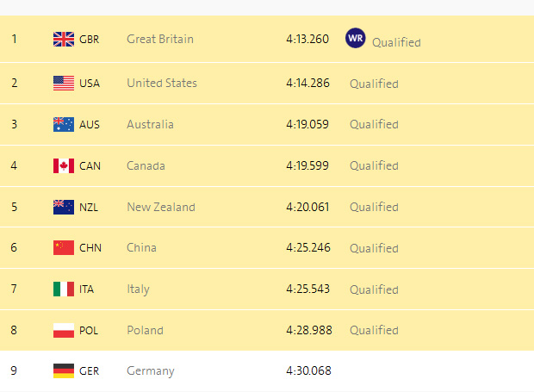Open the Germany team name
534x392 pixels.
(x=151, y=371)
